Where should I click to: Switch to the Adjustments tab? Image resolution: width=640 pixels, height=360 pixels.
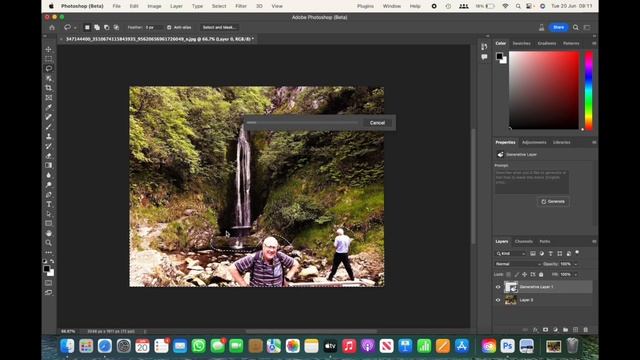tap(534, 142)
